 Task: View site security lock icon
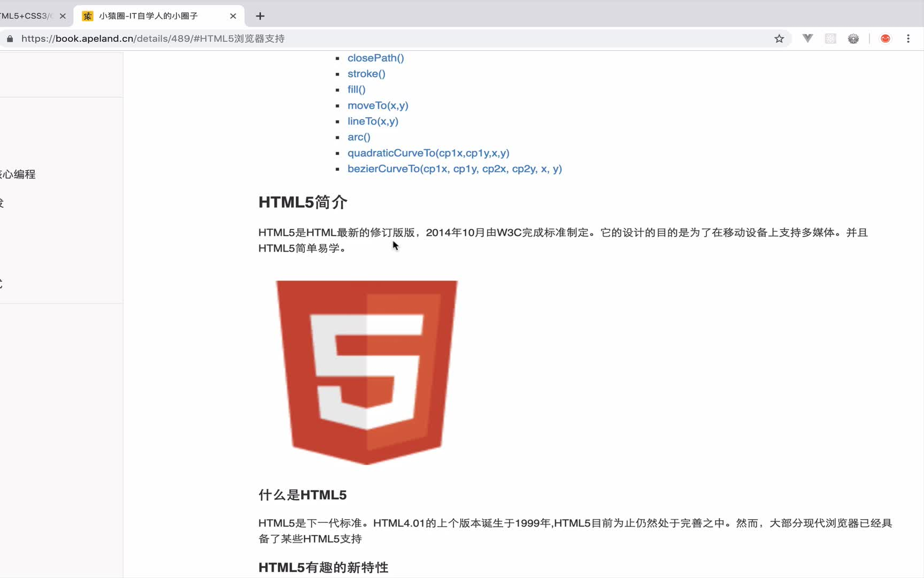(x=10, y=39)
